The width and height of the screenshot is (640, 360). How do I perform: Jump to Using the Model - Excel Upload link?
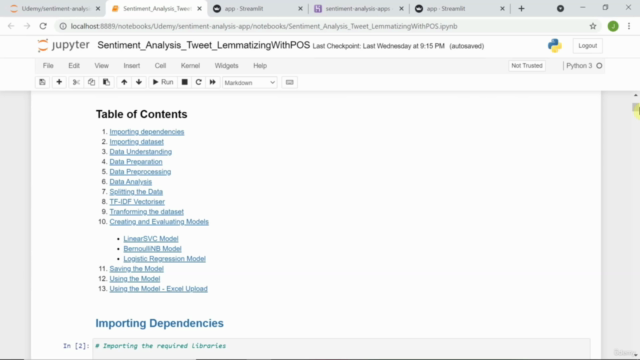click(158, 289)
